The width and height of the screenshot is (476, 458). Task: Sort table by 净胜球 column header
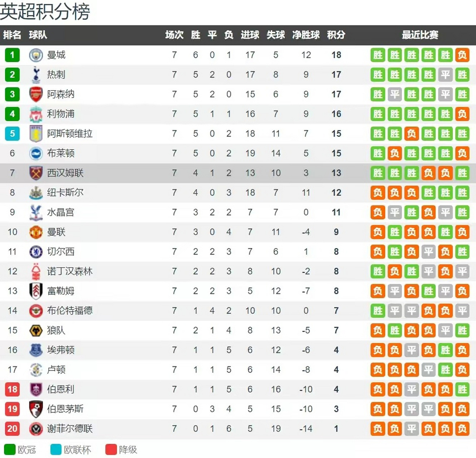coord(306,35)
